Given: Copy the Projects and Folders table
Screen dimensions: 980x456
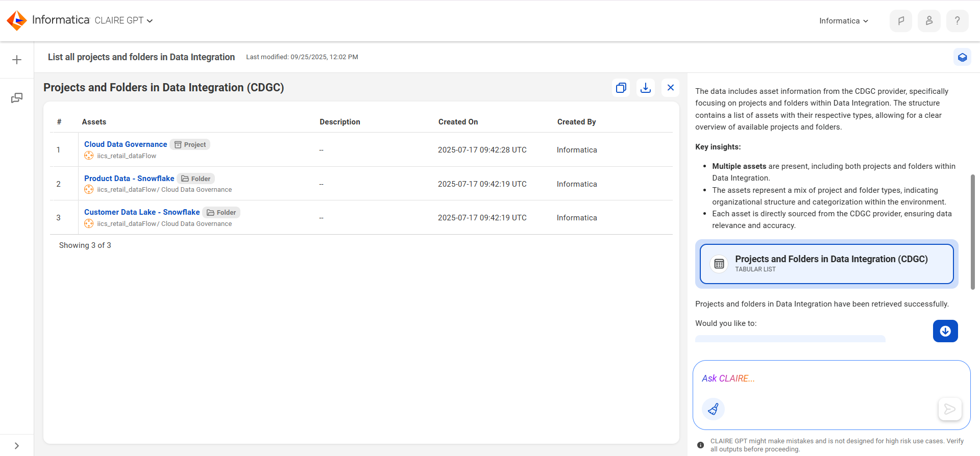Looking at the screenshot, I should point(621,88).
